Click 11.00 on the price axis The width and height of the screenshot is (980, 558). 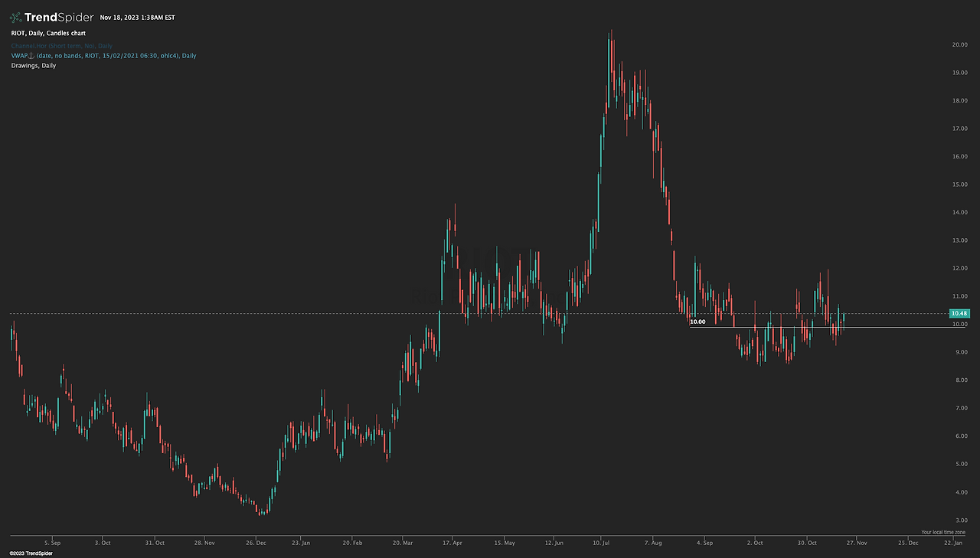coord(960,296)
